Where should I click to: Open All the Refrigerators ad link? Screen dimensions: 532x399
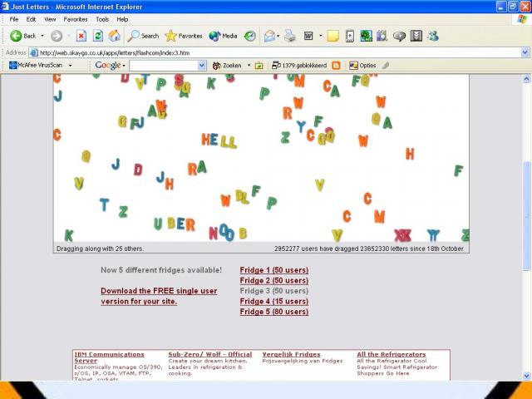pyautogui.click(x=392, y=354)
